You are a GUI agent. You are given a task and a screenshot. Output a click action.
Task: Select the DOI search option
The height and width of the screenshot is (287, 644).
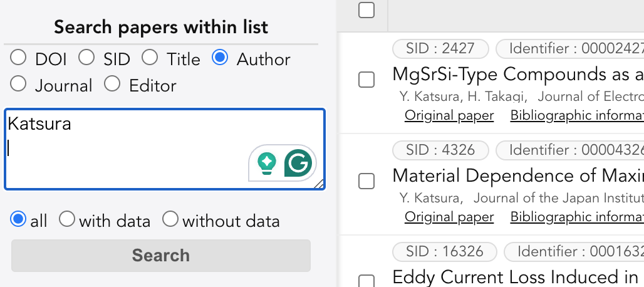click(x=18, y=58)
